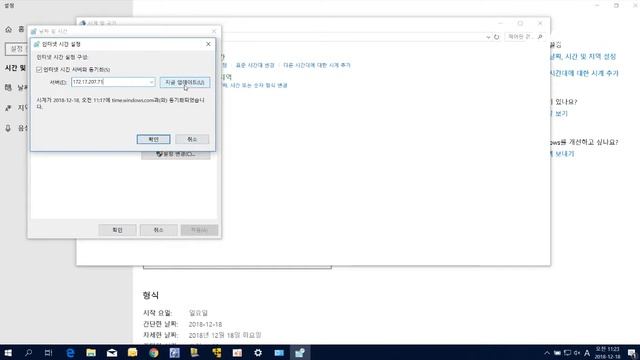Close the Control Panel clock and region window
Image resolution: width=640 pixels, height=360 pixels.
tap(540, 23)
